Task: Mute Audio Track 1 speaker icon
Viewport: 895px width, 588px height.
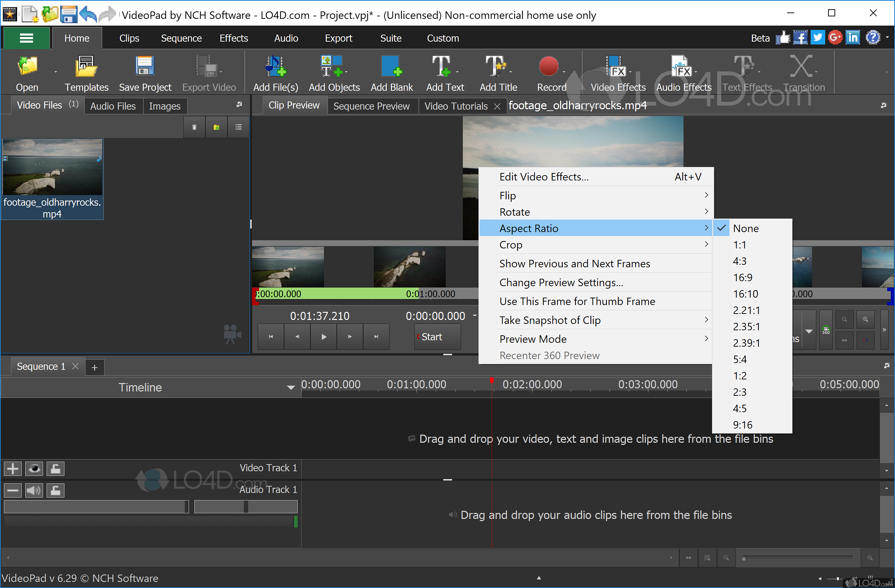Action: [34, 490]
